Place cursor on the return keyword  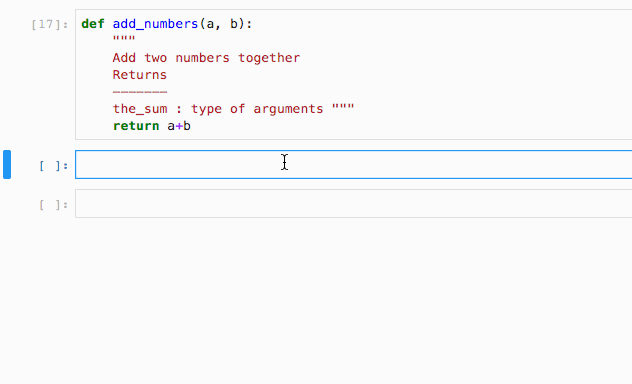coord(136,126)
